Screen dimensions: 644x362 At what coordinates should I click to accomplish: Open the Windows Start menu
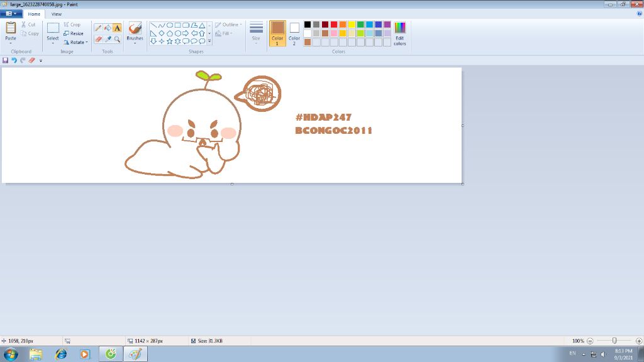coord(11,354)
